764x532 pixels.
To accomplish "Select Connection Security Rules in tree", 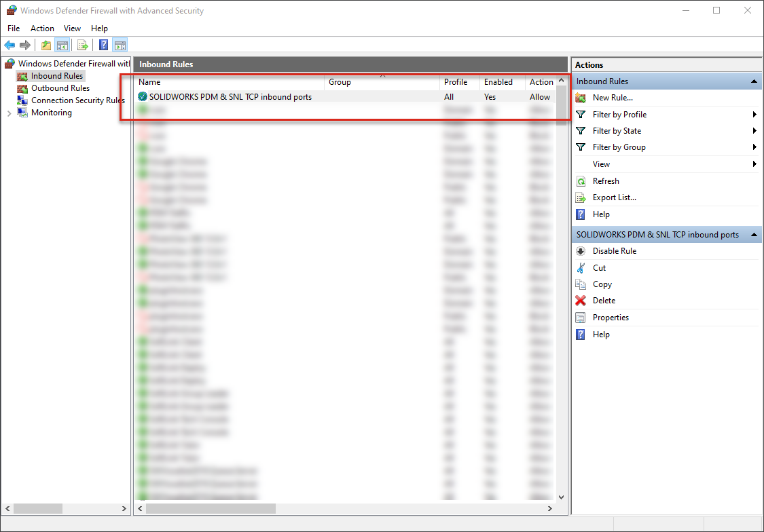I will [x=78, y=100].
